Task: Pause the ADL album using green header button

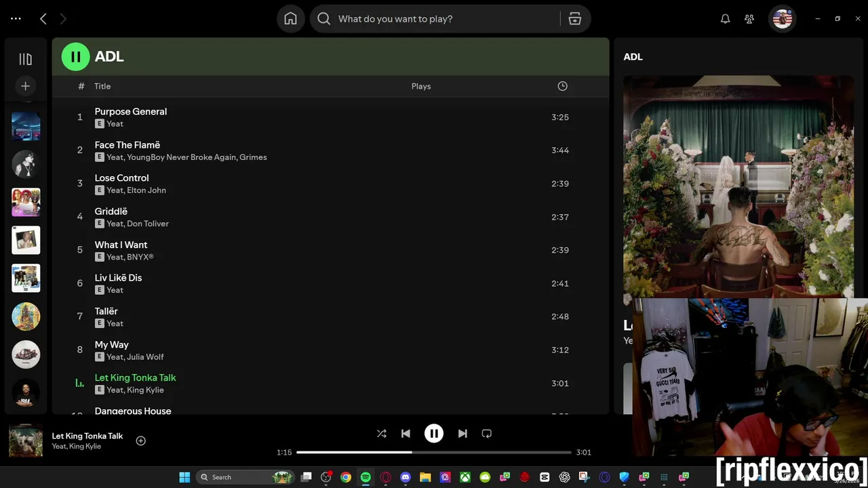Action: [x=75, y=56]
